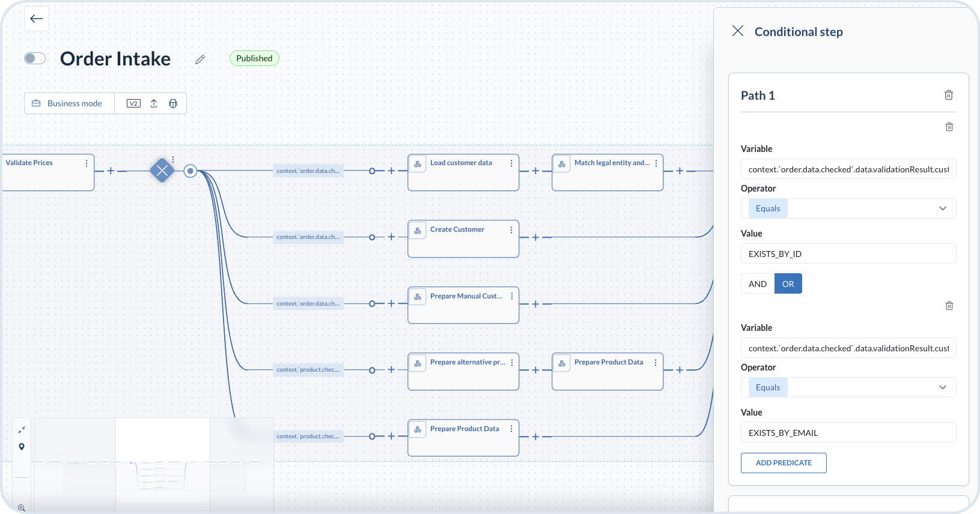
Task: Open the conditional node's three-dot menu
Action: [173, 160]
